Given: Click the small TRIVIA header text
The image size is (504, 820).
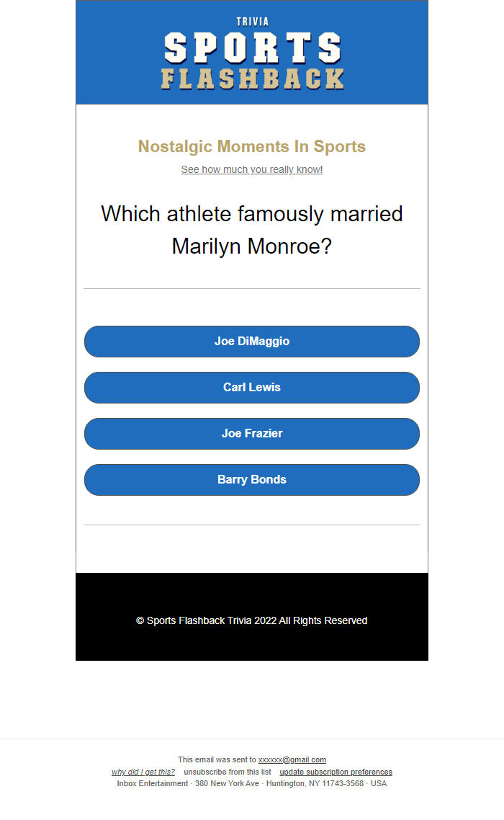Looking at the screenshot, I should tap(253, 22).
